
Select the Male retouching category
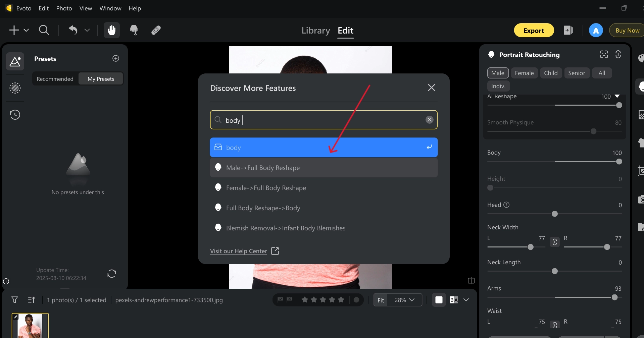[497, 73]
